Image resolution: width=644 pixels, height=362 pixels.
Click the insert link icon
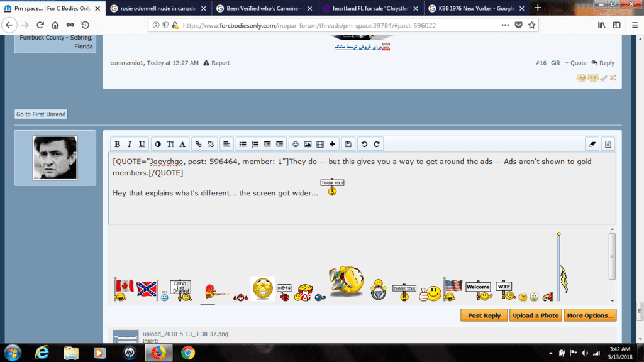(x=199, y=144)
